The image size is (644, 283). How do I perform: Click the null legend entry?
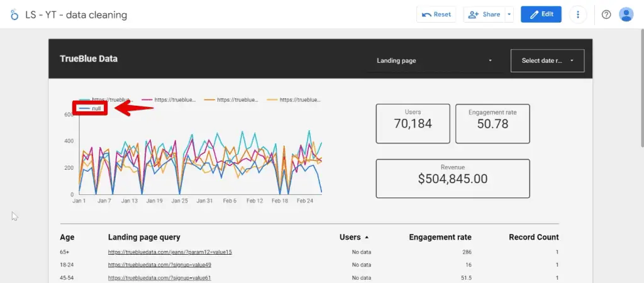91,109
